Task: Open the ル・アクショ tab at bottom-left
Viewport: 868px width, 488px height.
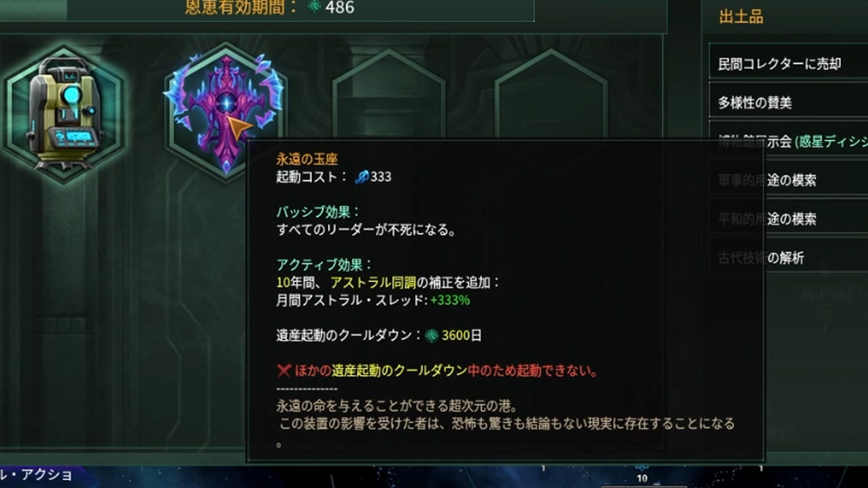Action: point(36,475)
